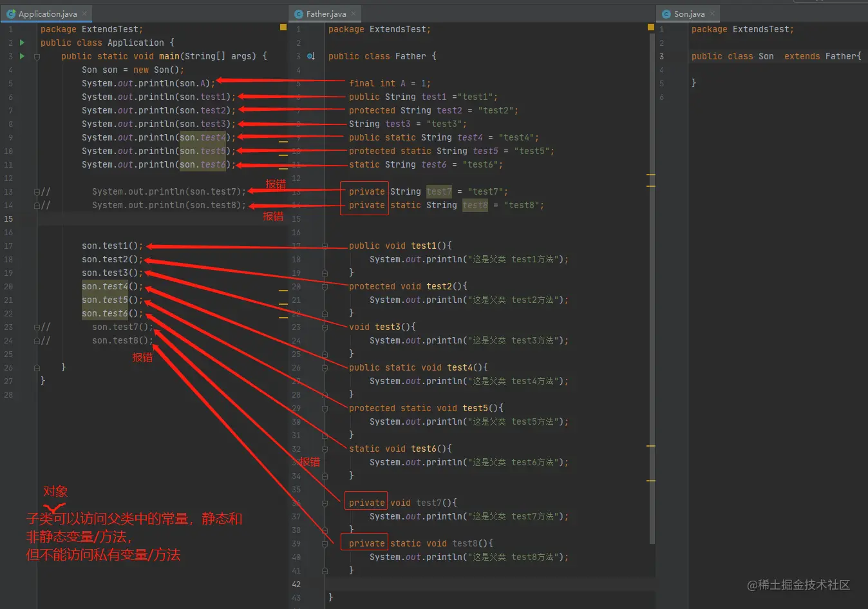Viewport: 868px width, 609px height.
Task: Place the cursor on 'System.out.println(son.A);'
Action: click(148, 83)
